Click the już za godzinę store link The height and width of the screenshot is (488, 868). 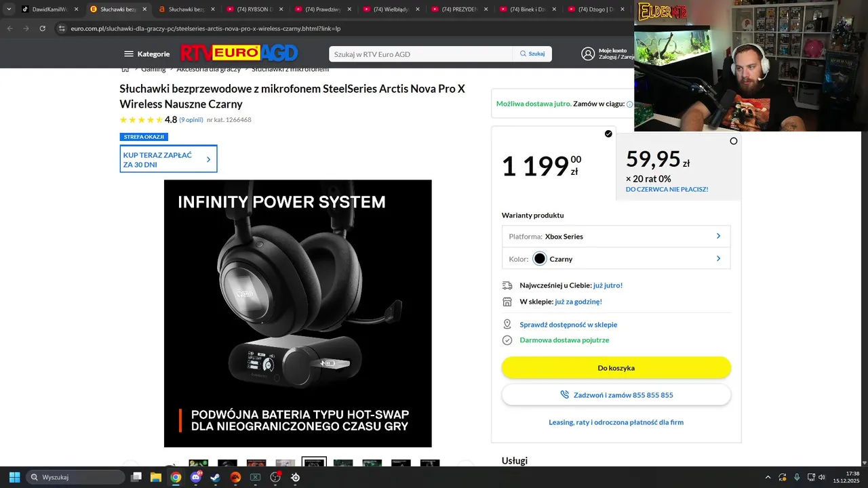coord(578,302)
